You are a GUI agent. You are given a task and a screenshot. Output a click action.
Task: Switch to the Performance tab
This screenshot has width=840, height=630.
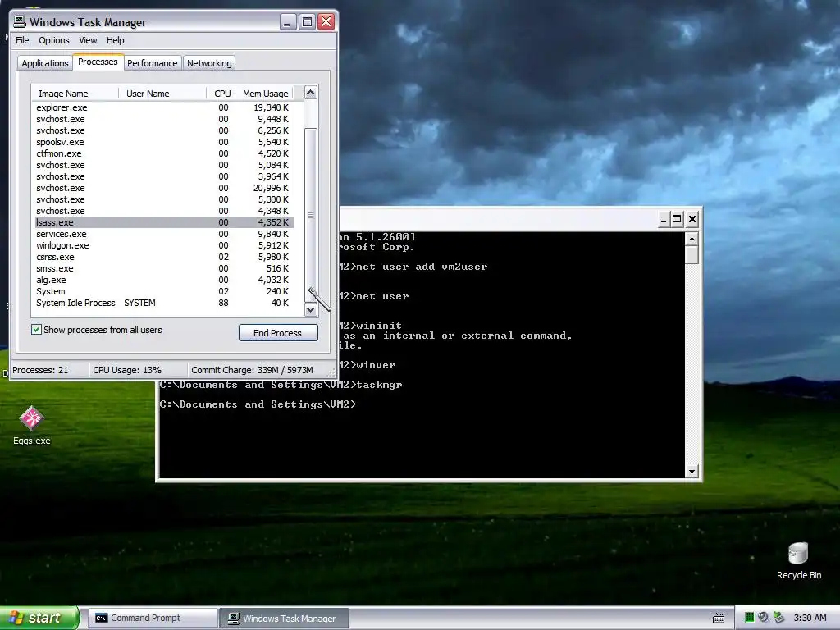tap(152, 63)
